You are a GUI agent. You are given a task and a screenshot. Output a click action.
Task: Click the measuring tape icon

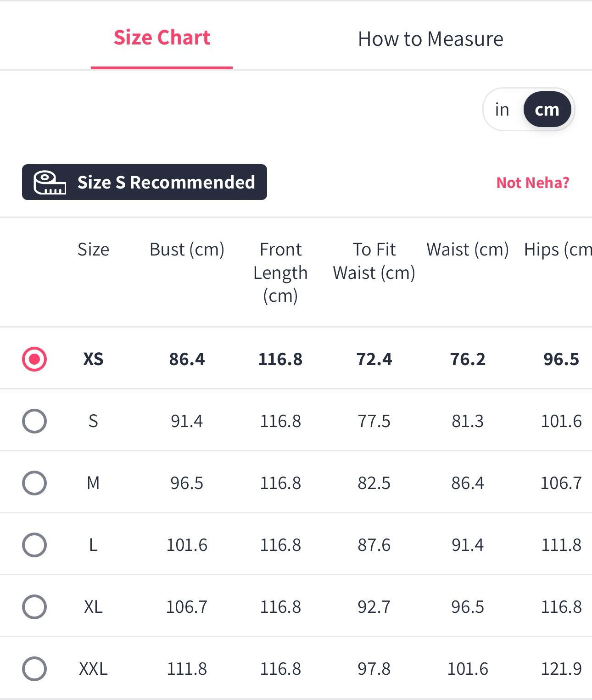(x=50, y=183)
